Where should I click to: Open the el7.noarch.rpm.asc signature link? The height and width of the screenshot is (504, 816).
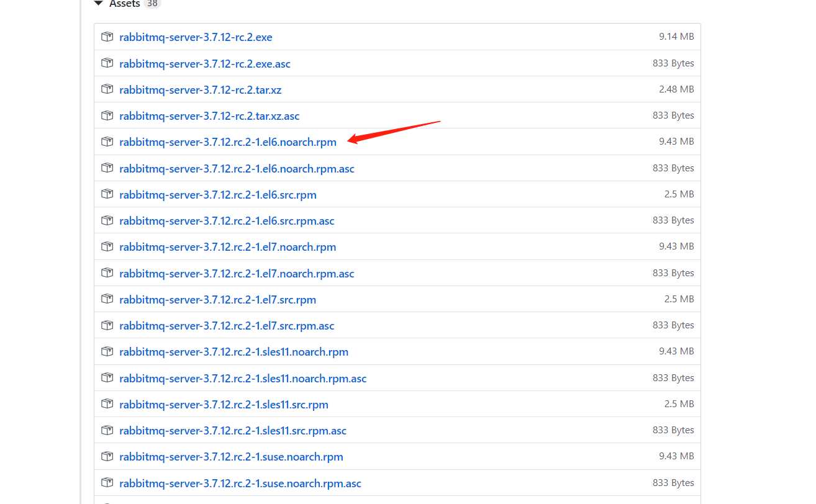(x=237, y=274)
